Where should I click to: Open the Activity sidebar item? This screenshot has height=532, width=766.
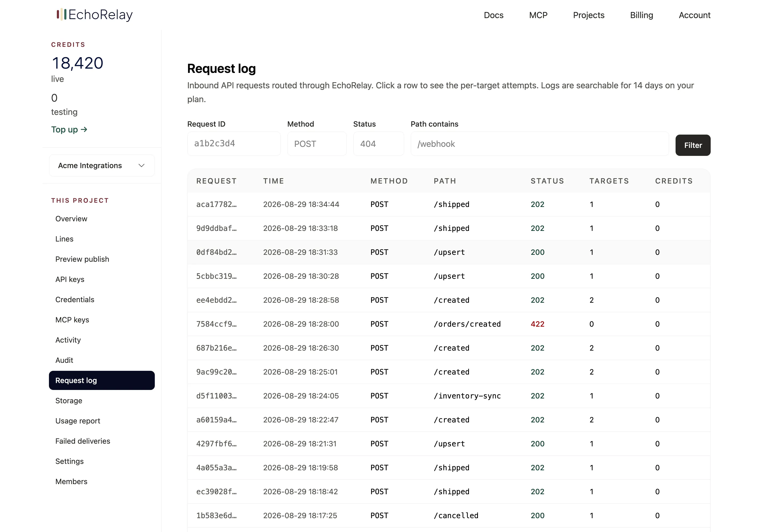[x=102, y=340]
